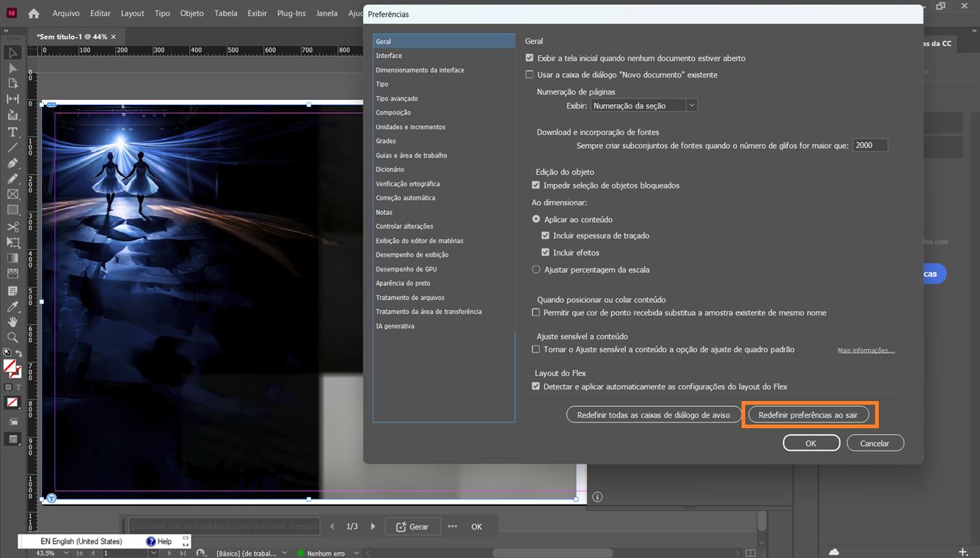Select the Note tool

point(12,291)
